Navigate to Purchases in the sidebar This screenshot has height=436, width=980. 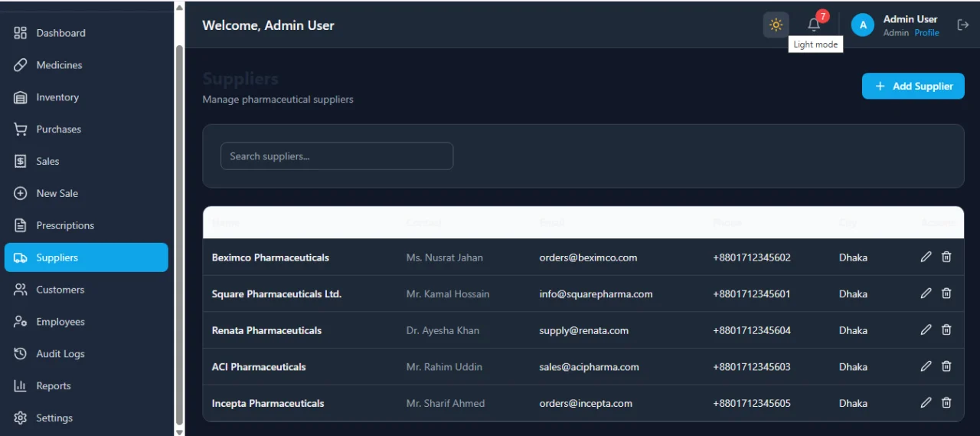coord(86,129)
